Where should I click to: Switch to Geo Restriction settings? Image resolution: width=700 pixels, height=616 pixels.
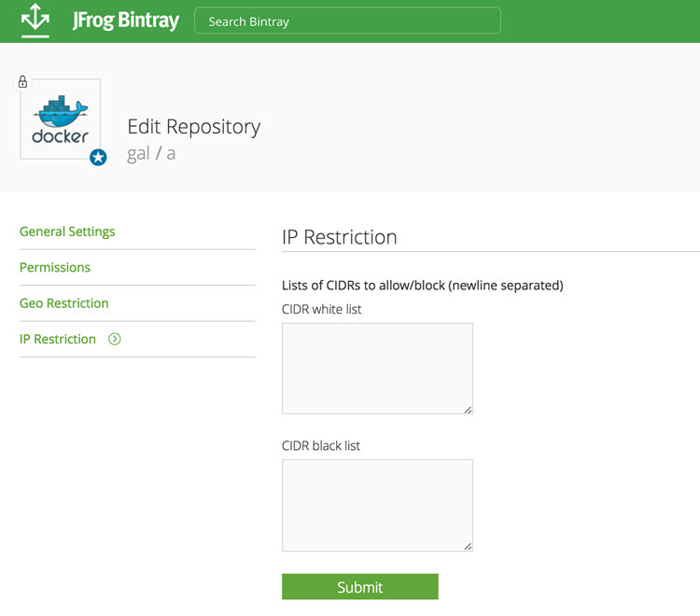pyautogui.click(x=63, y=303)
